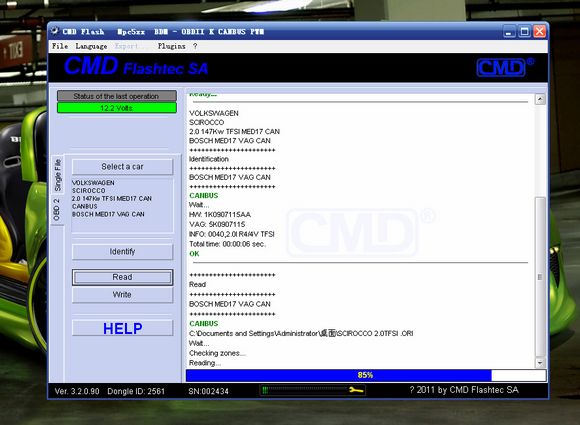
Task: Click the HW: 1K0907115AA log line
Action: tap(220, 215)
